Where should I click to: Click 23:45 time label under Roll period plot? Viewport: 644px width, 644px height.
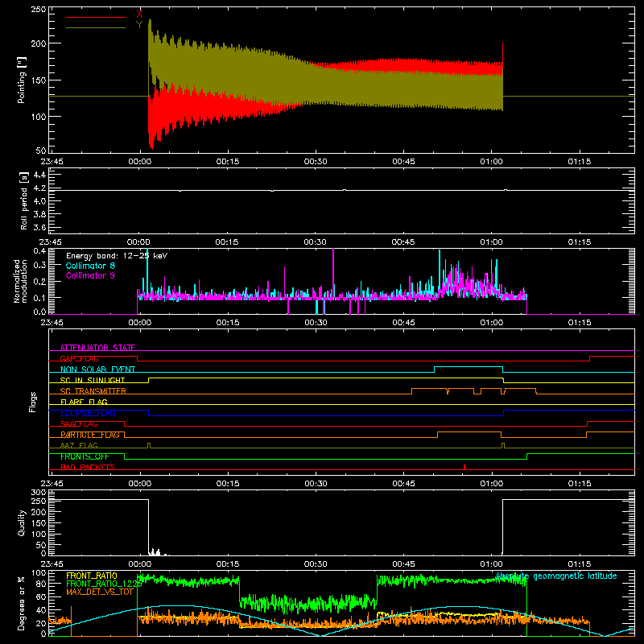point(52,242)
